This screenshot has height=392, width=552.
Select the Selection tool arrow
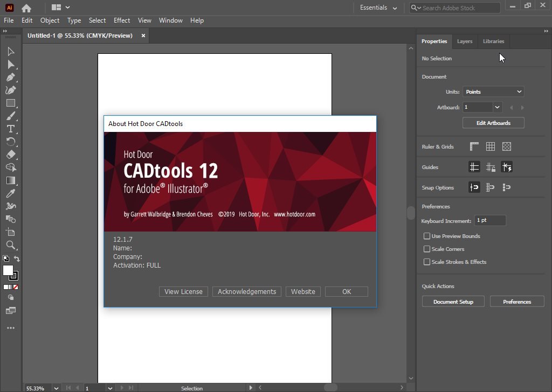tap(11, 52)
